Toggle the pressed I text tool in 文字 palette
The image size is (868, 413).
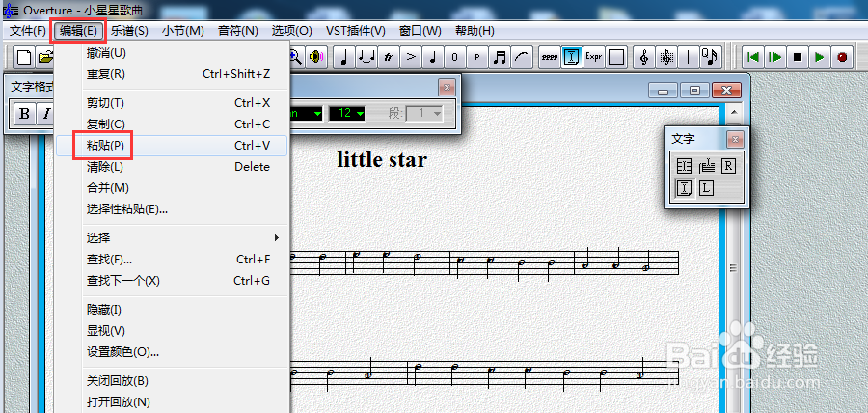point(684,188)
